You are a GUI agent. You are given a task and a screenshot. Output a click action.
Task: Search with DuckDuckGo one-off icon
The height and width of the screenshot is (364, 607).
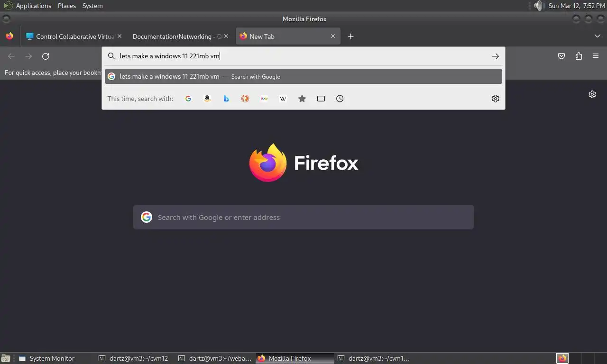tap(245, 99)
